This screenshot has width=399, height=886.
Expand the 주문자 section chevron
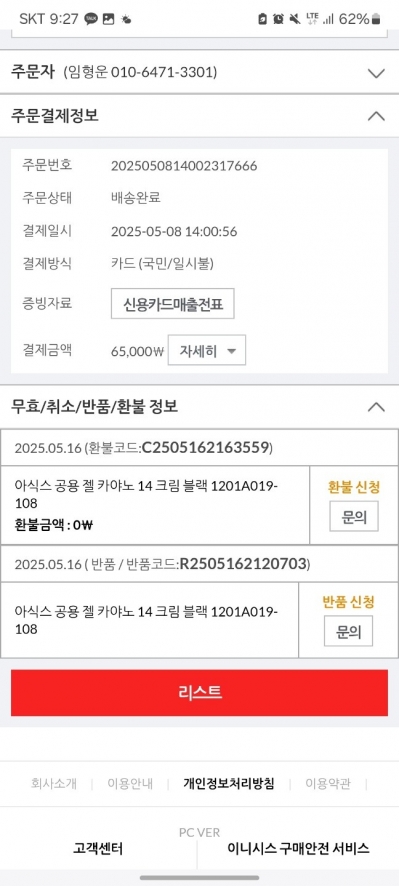(376, 73)
